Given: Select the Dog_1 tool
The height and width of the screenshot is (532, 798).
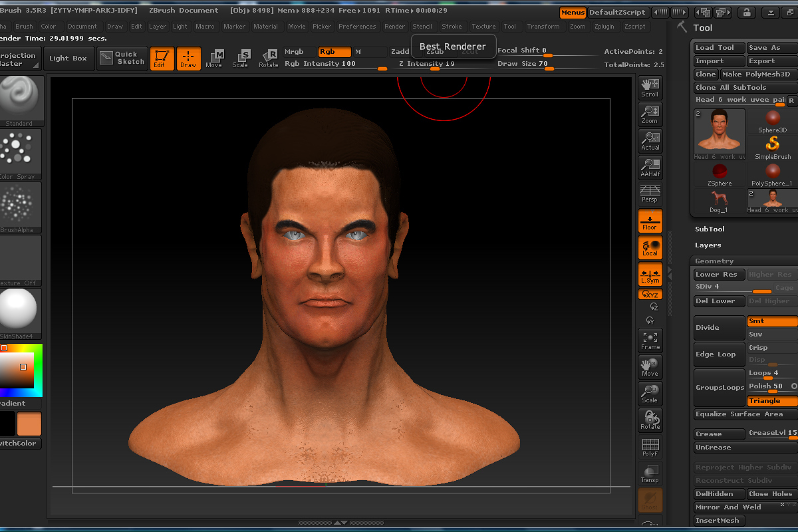Looking at the screenshot, I should (720, 201).
